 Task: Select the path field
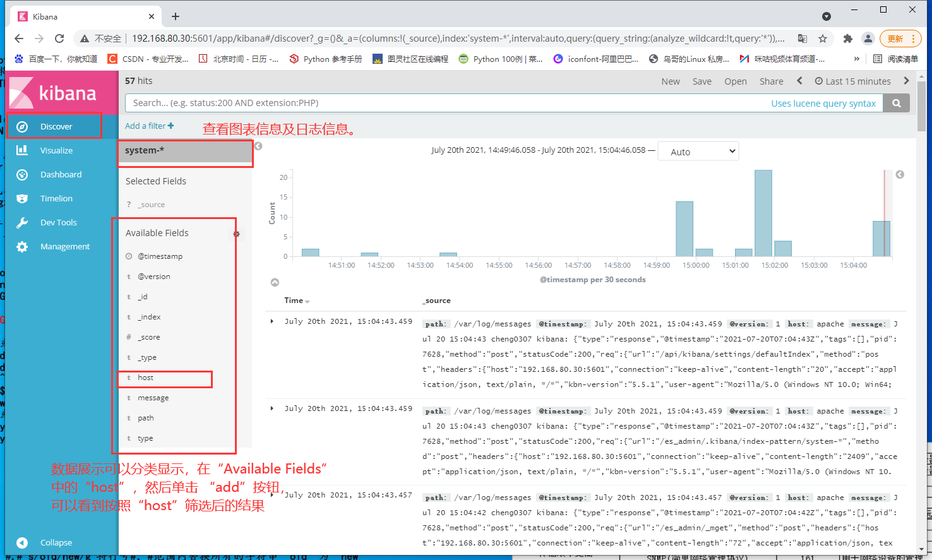[146, 418]
